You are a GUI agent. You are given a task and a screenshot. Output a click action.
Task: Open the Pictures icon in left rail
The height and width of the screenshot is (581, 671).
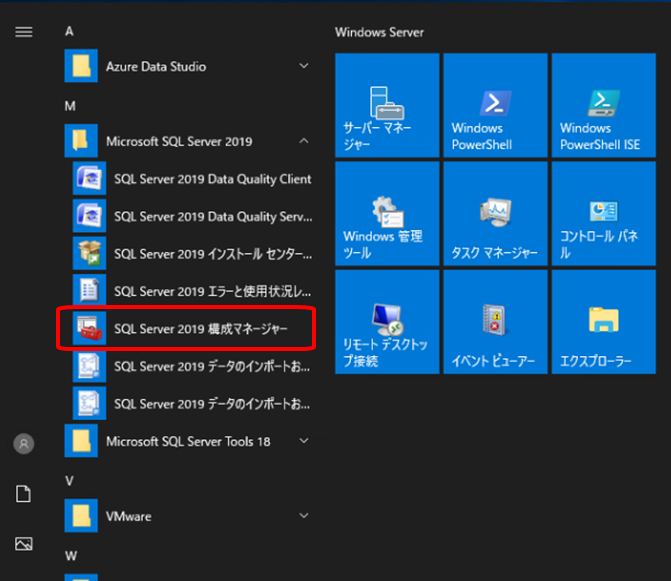pyautogui.click(x=24, y=544)
